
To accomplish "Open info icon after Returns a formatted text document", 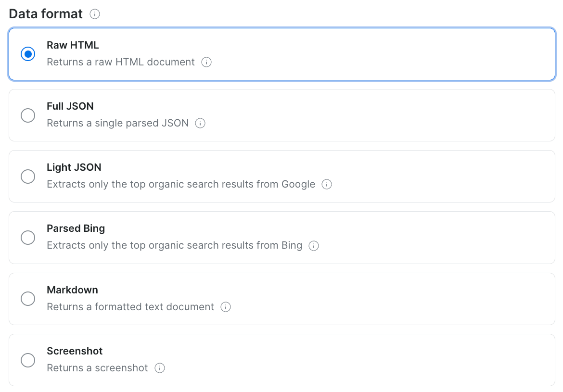I will [226, 307].
